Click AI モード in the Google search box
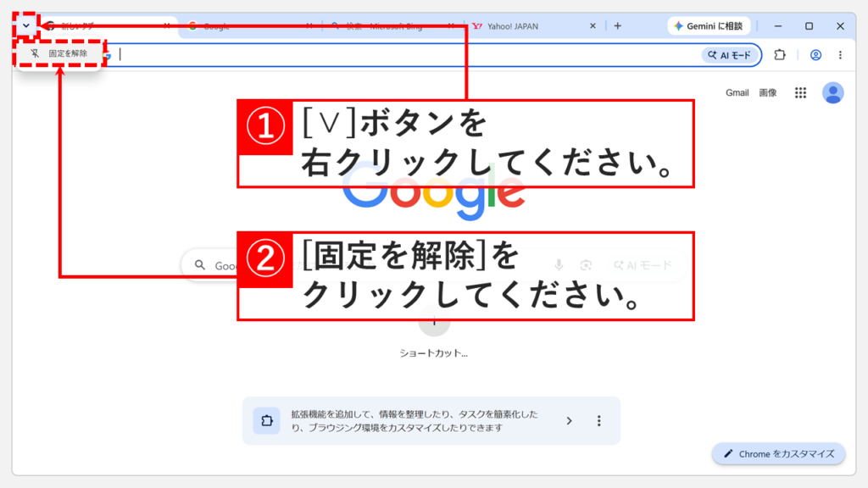The height and width of the screenshot is (488, 868). (x=643, y=265)
